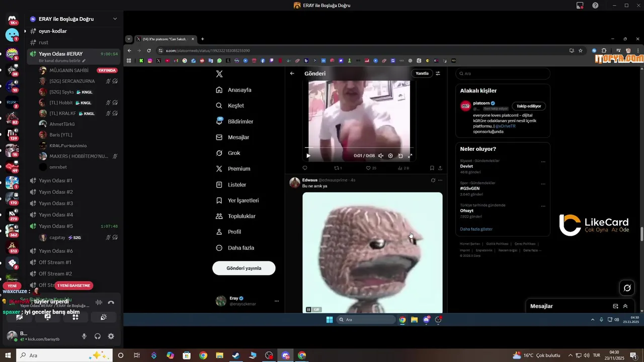Open activities icon in Discord voice panel
Screen dimensions: 644x362
point(75,317)
